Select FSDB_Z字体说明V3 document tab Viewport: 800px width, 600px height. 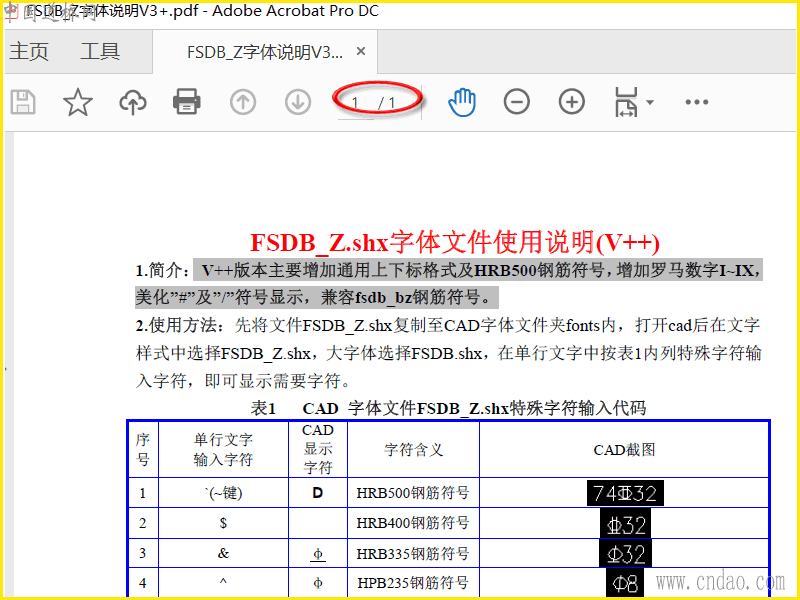pos(265,52)
